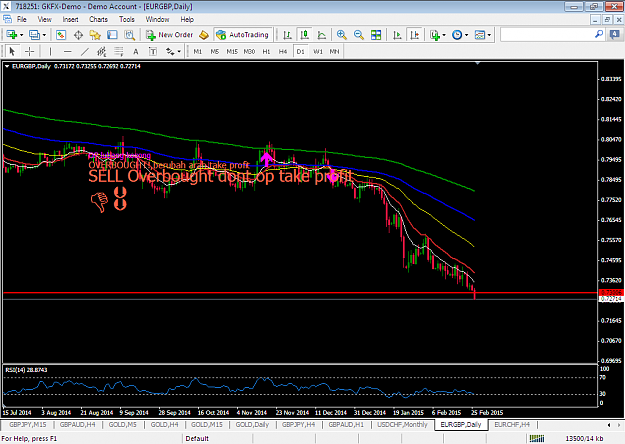Select the Fibonacci Retracement tool
Image resolution: width=625 pixels, height=444 pixels.
pyautogui.click(x=119, y=51)
